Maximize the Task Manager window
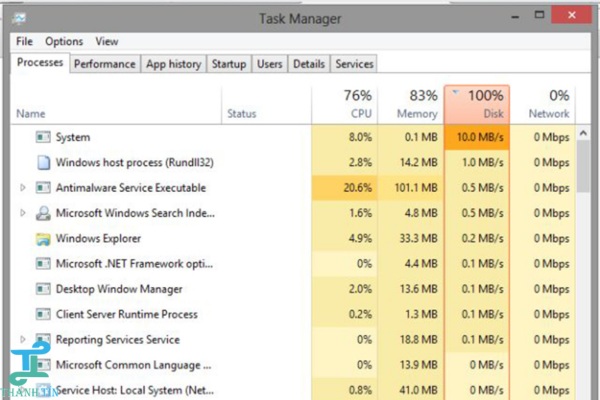600x400 pixels. point(539,15)
